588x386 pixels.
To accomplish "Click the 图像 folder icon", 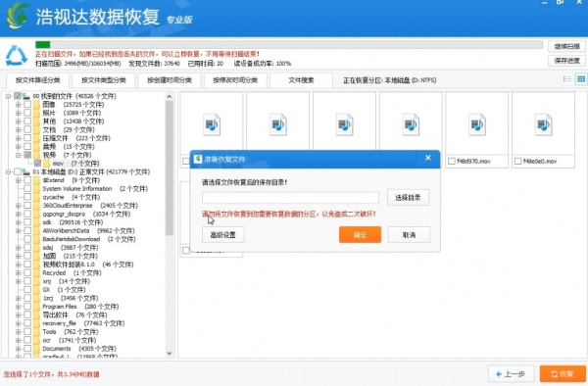I will tap(36, 105).
